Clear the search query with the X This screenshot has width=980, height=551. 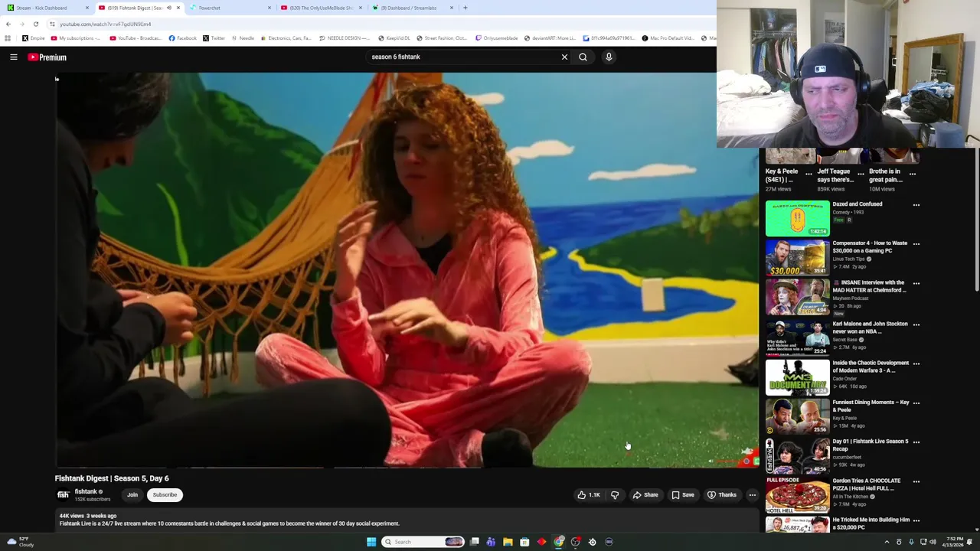pos(564,57)
